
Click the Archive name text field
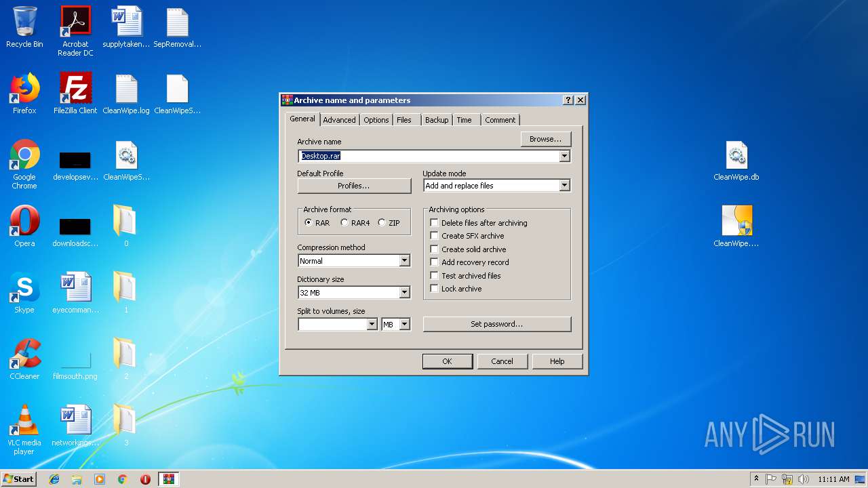point(429,156)
